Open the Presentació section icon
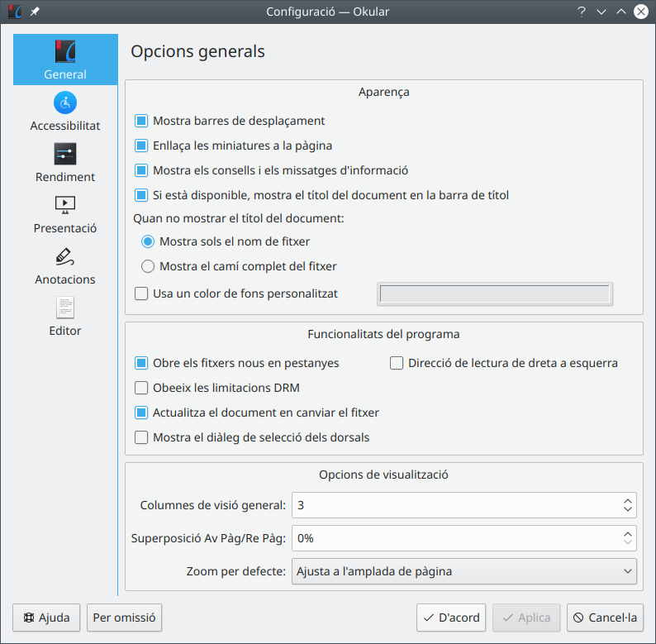This screenshot has height=644, width=656. 65,204
